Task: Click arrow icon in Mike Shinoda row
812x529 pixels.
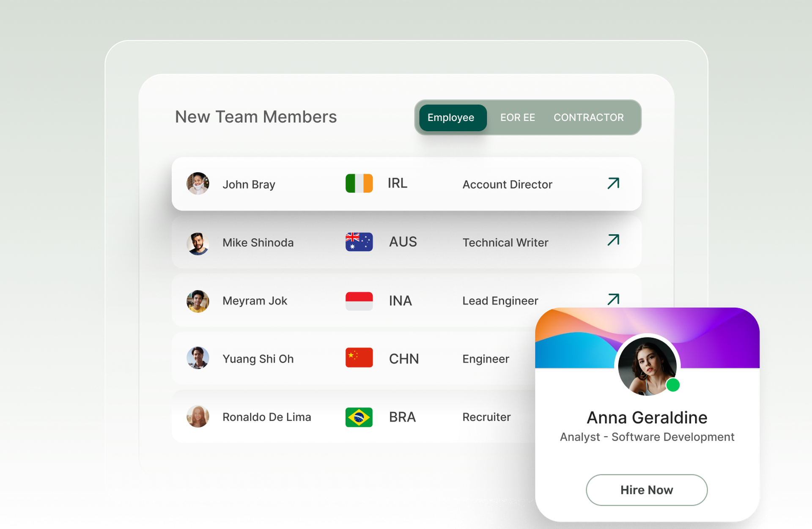Action: click(613, 240)
